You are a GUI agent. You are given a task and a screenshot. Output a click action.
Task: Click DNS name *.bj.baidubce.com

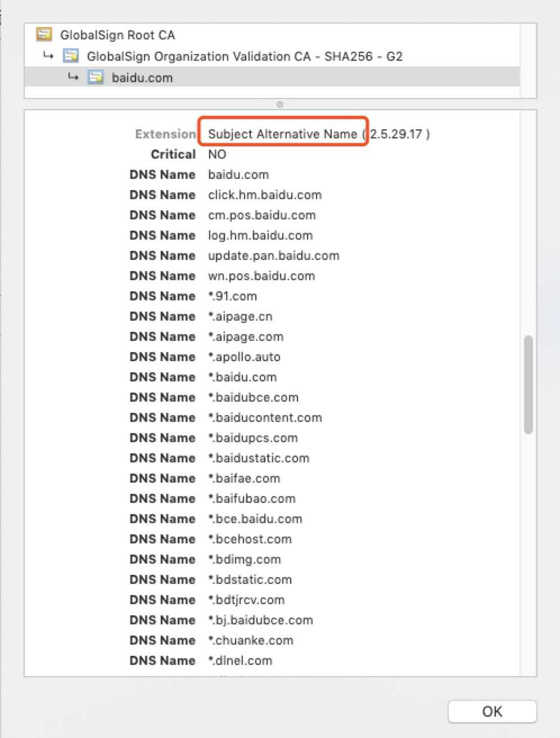(261, 620)
